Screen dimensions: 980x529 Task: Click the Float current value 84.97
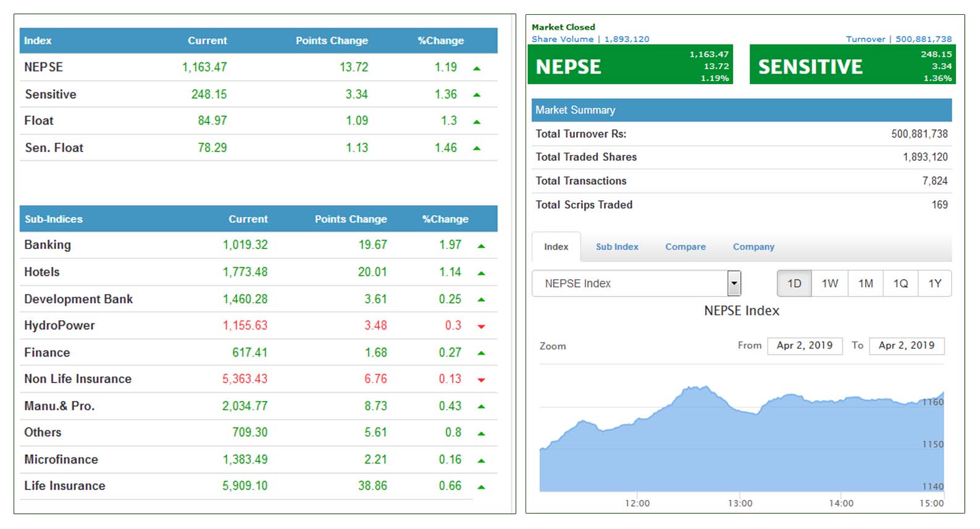212,121
